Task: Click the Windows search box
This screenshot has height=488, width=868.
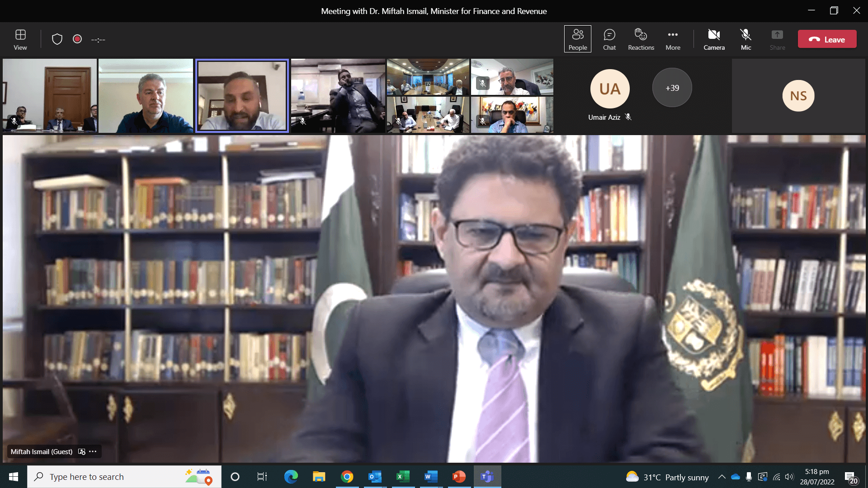Action: pos(113,477)
